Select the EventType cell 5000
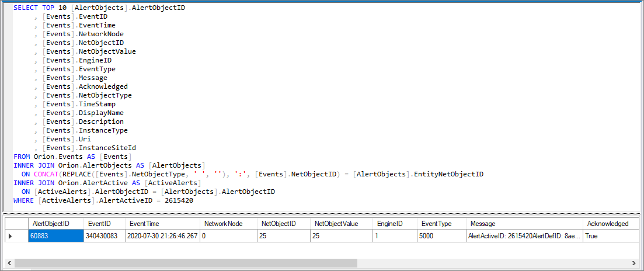Screen dimensions: 644x271 [441, 236]
